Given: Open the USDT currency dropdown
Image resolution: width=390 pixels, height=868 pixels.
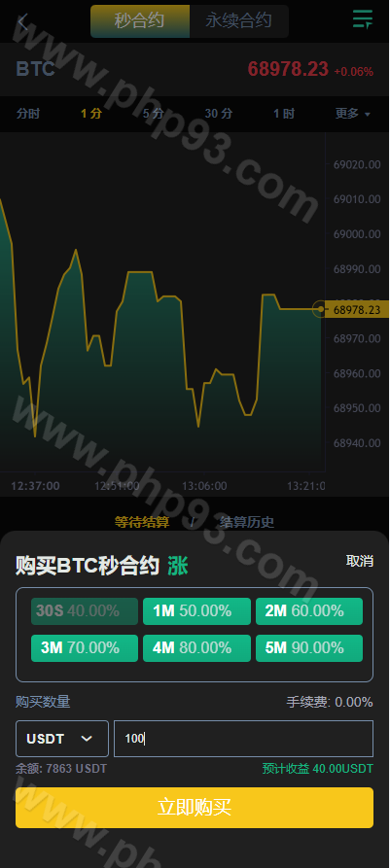Looking at the screenshot, I should (62, 739).
